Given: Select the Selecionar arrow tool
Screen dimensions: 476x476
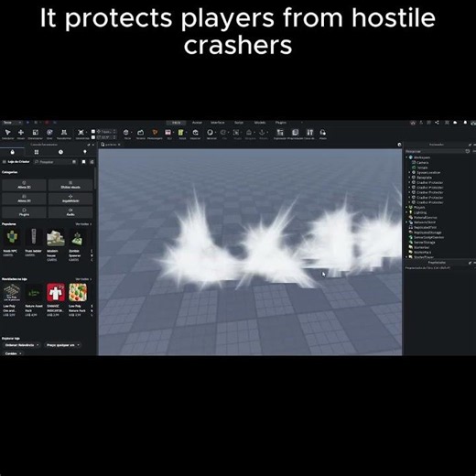Looking at the screenshot, I should (x=7, y=133).
